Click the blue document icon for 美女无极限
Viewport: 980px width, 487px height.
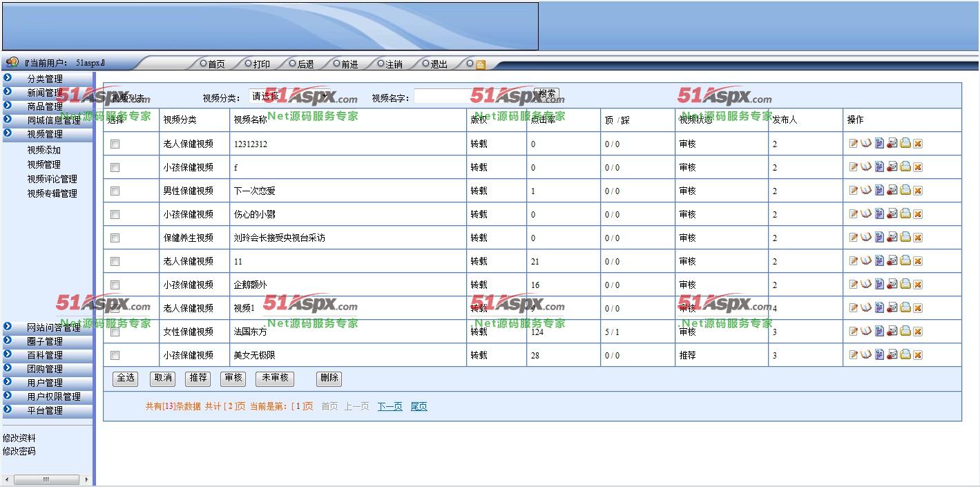(879, 355)
